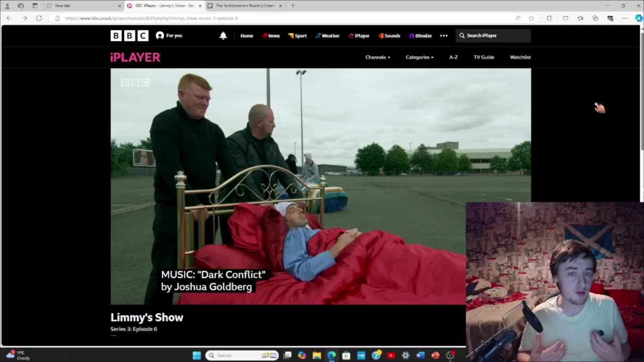Open BBC Sounds
The image size is (644, 362).
point(389,36)
